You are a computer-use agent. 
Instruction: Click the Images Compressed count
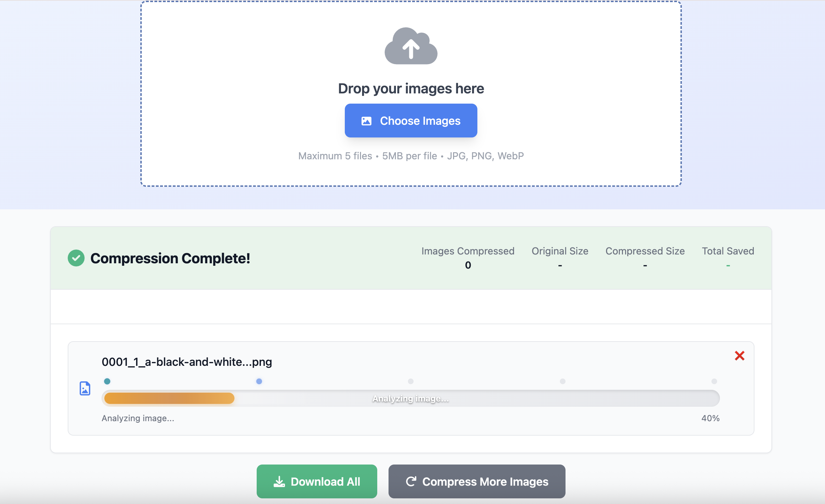click(468, 265)
